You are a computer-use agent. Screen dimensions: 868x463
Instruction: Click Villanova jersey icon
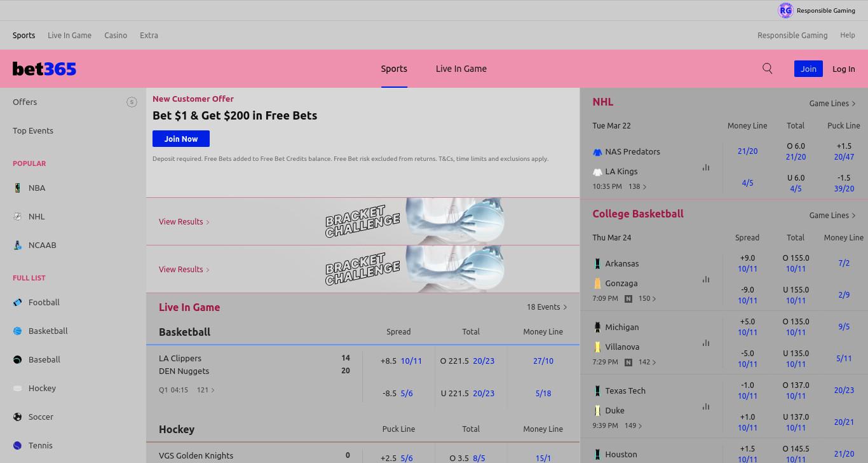click(x=597, y=347)
